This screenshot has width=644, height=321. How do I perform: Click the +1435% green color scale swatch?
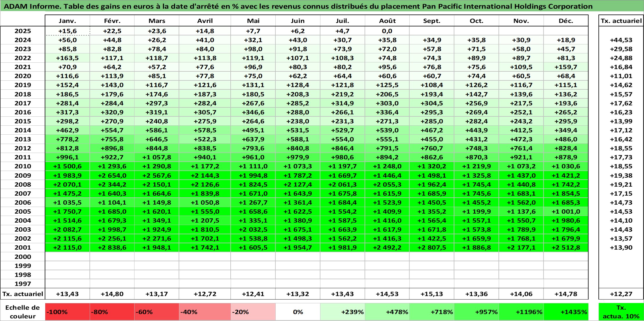(566, 312)
